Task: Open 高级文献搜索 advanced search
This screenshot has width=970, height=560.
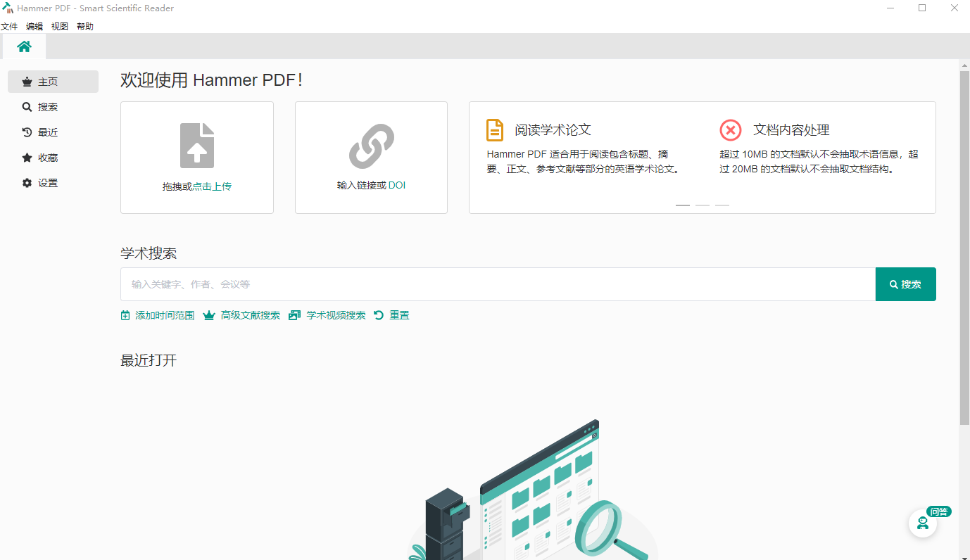Action: 241,315
